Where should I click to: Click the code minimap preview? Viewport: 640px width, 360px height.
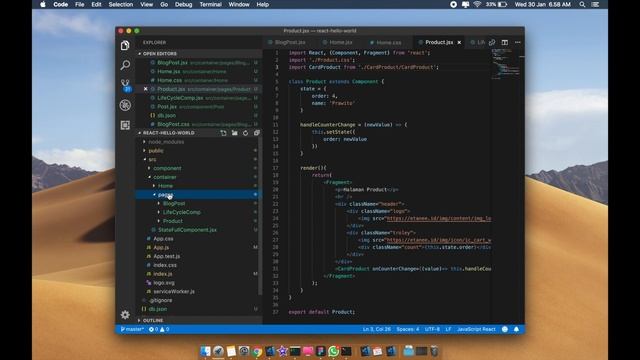(507, 64)
